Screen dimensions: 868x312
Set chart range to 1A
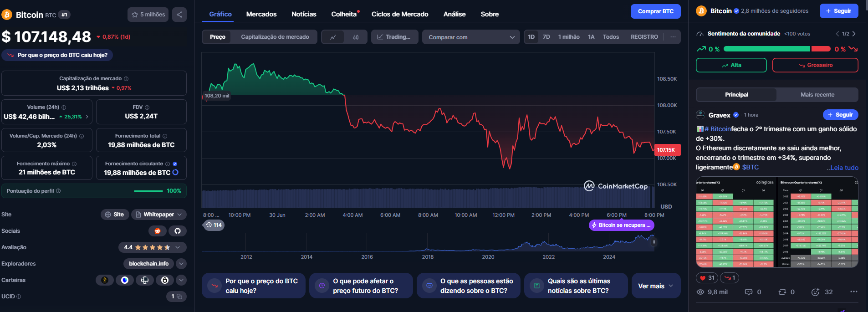click(591, 37)
